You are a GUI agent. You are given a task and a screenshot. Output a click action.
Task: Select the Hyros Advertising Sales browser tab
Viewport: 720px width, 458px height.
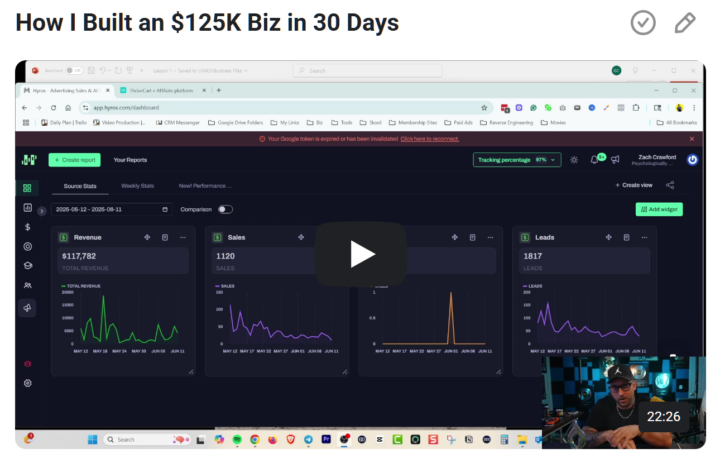[65, 90]
